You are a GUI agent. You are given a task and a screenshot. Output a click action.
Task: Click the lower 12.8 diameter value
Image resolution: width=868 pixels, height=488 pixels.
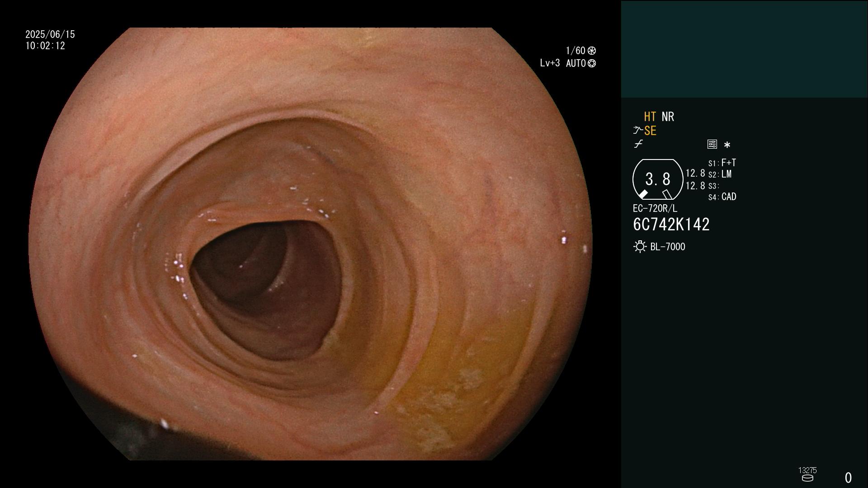click(695, 186)
